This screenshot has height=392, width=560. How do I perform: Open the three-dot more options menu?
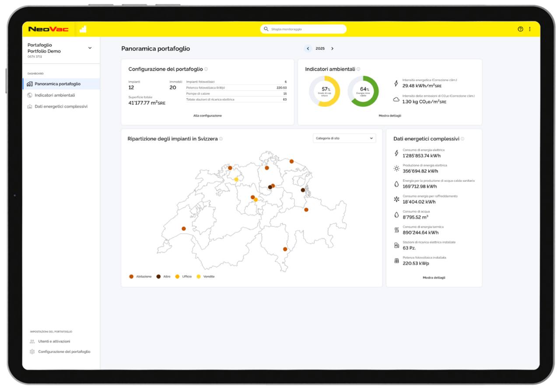click(530, 29)
